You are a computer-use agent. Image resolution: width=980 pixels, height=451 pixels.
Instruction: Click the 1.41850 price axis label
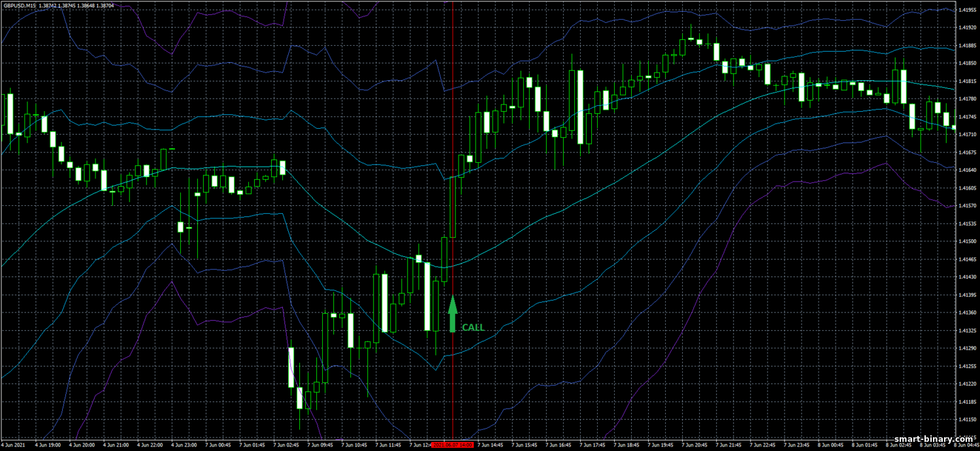click(966, 63)
